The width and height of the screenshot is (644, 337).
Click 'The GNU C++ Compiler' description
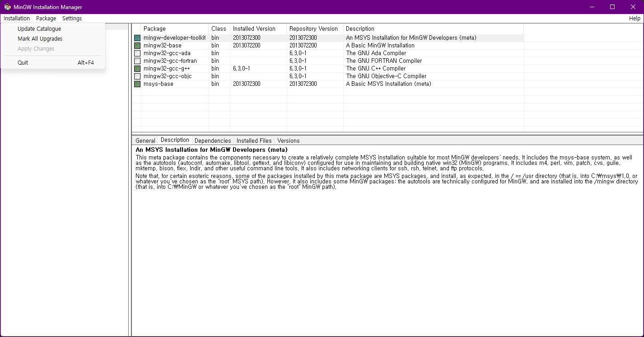(x=376, y=69)
